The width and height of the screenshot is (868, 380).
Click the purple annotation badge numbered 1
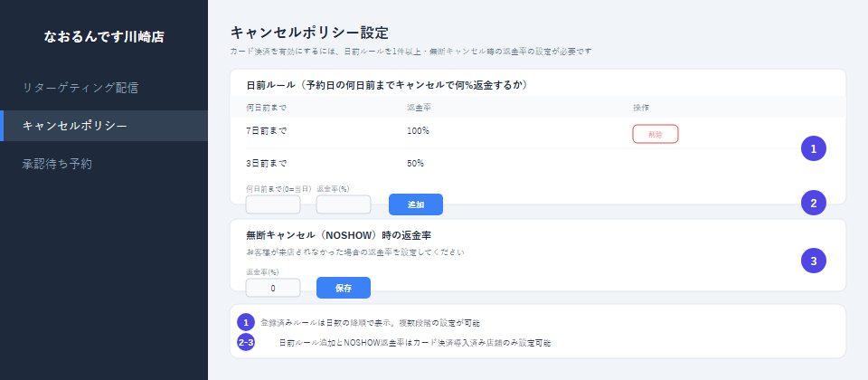813,148
